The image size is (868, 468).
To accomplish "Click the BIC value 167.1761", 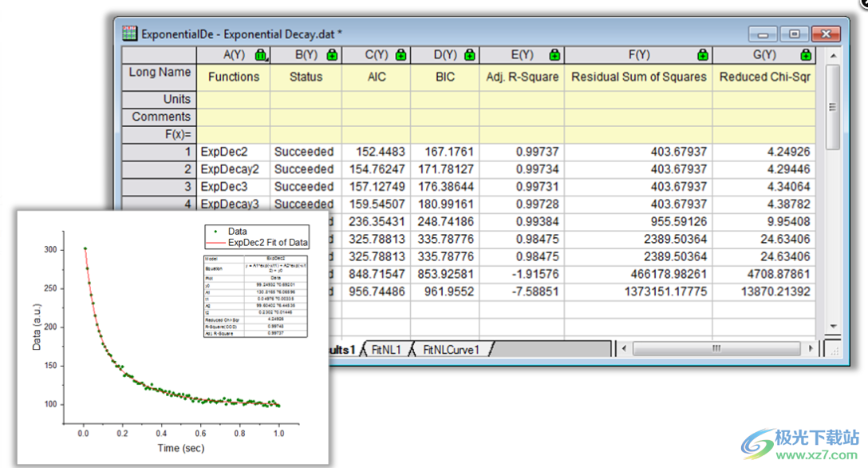I will tap(444, 152).
